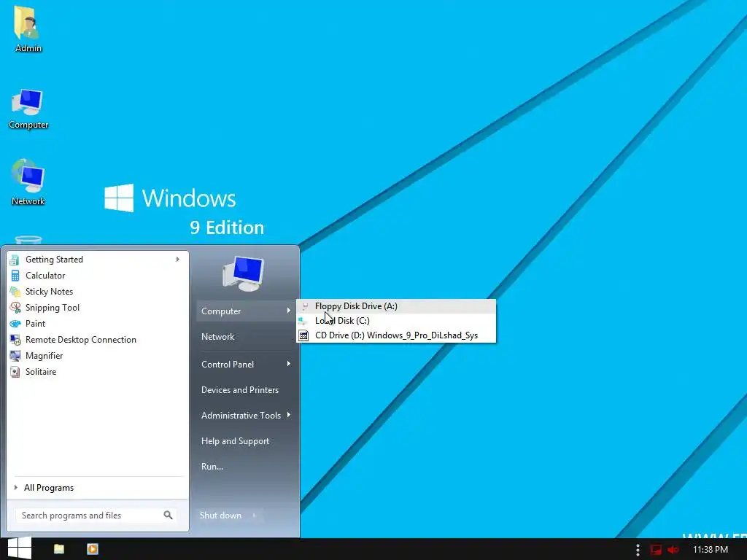This screenshot has width=747, height=560.
Task: Click the Sticky Notes label
Action: coord(49,292)
